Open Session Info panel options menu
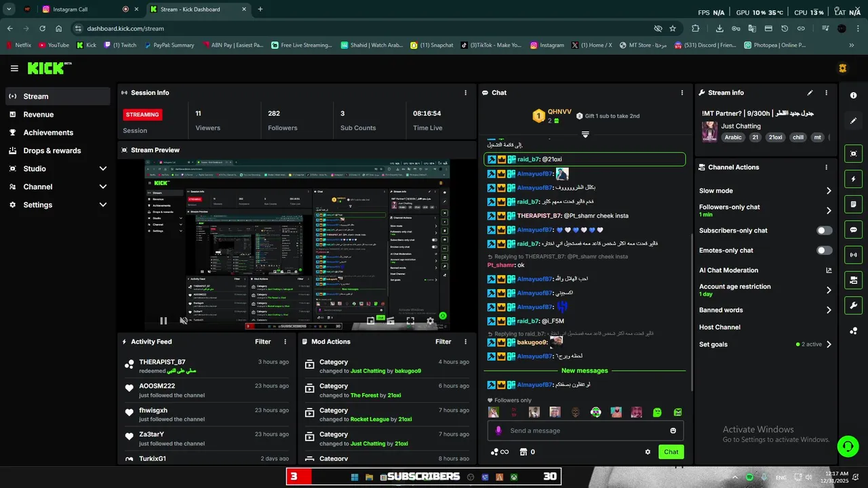Screen dimensions: 868x488 [x=465, y=93]
